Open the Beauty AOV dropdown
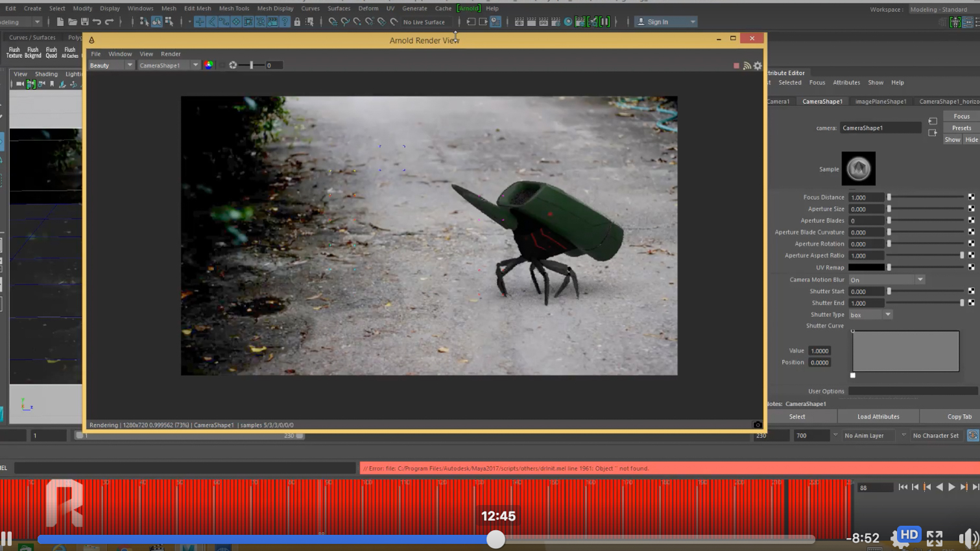Image resolution: width=980 pixels, height=551 pixels. pos(111,65)
